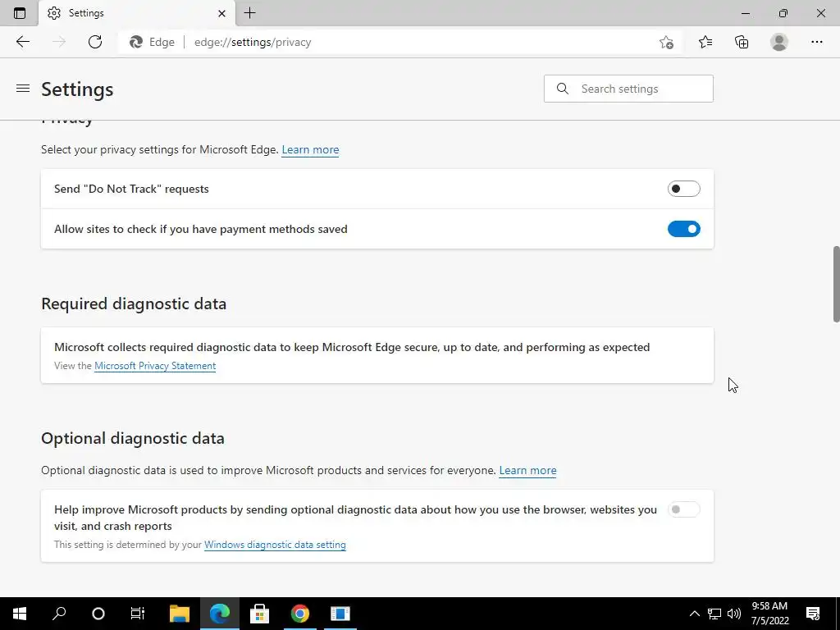Open Google Chrome from the taskbar
This screenshot has width=840, height=630.
[x=300, y=614]
